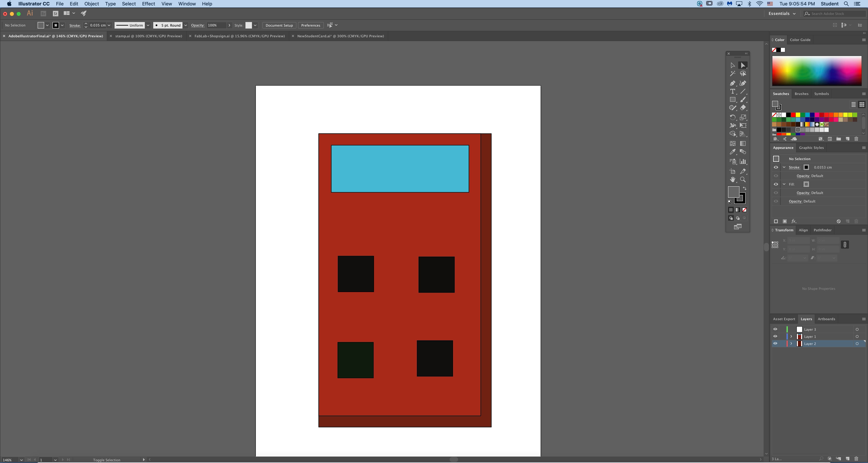Click Add New Effect fx button
The image size is (868, 463).
coord(794,221)
